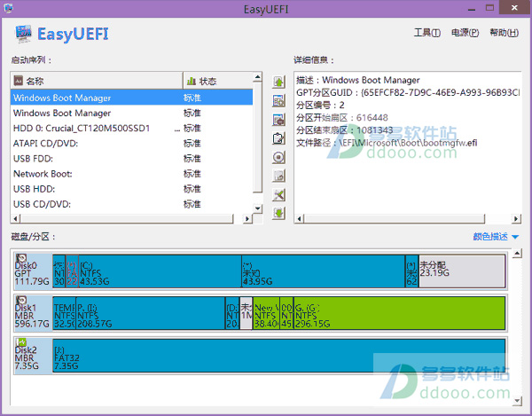Image resolution: width=532 pixels, height=416 pixels.
Task: Click the Disk2 USB drive icon
Action: click(x=21, y=342)
